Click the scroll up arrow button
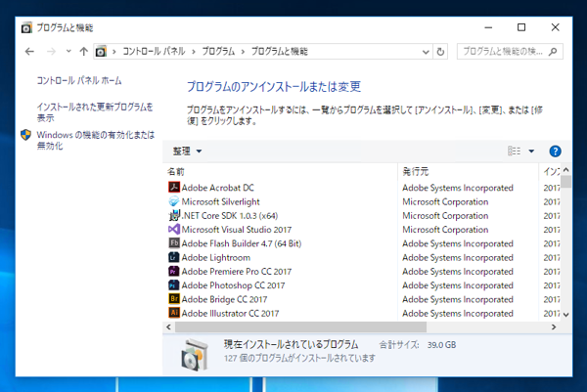 coord(566,170)
